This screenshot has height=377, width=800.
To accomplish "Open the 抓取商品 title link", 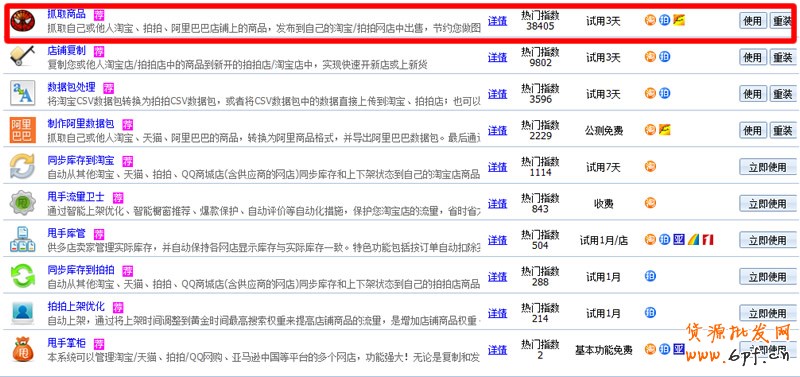I will pos(66,14).
